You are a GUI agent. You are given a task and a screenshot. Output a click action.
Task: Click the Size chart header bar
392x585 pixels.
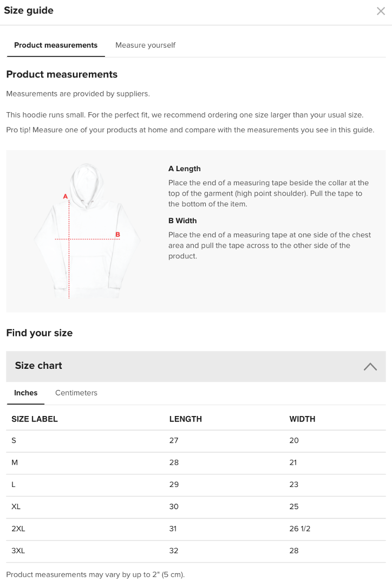196,366
